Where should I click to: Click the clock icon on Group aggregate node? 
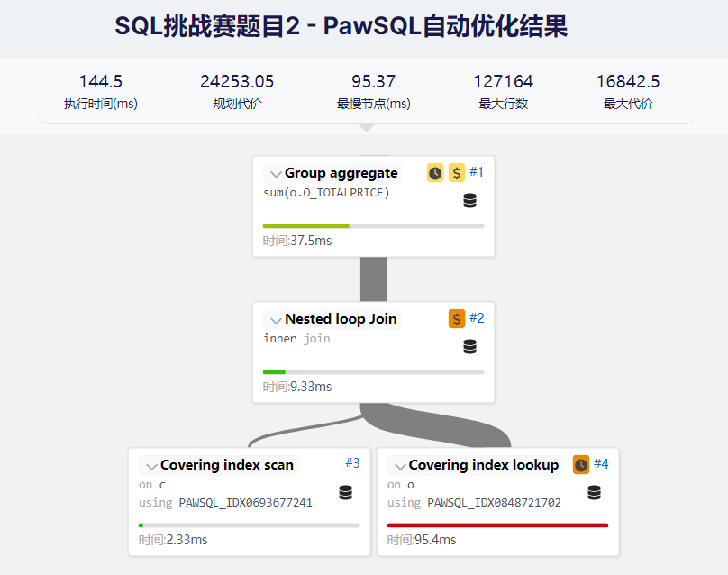(435, 172)
